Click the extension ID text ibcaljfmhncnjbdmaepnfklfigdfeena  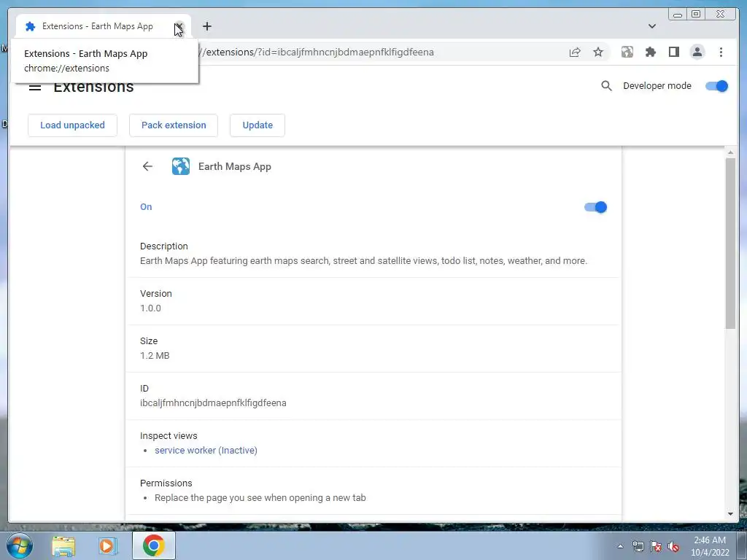(213, 402)
